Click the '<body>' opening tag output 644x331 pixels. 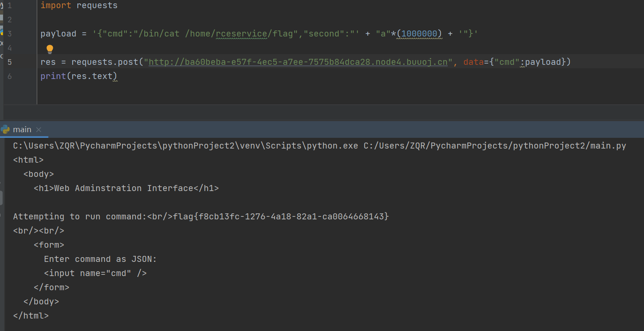pyautogui.click(x=39, y=174)
